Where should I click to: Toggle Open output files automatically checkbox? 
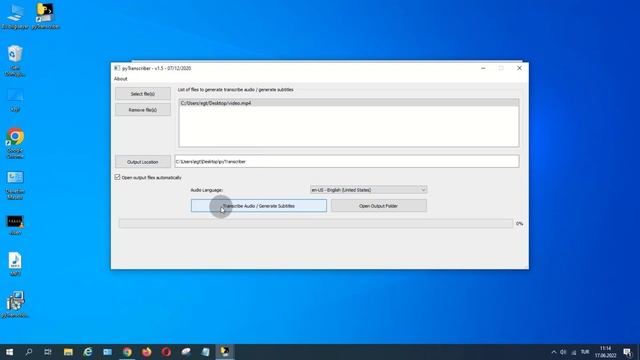tap(118, 177)
